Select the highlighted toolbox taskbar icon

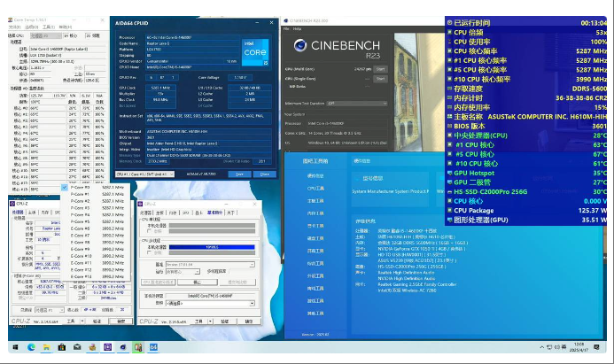tap(138, 347)
